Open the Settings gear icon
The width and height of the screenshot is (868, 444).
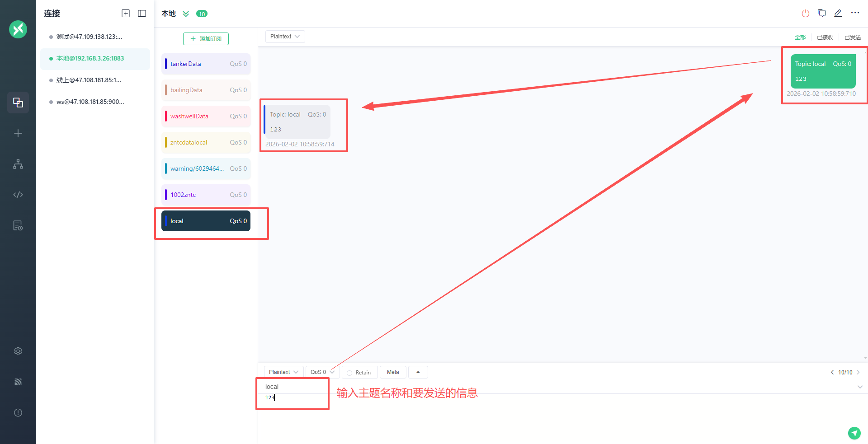coord(18,351)
